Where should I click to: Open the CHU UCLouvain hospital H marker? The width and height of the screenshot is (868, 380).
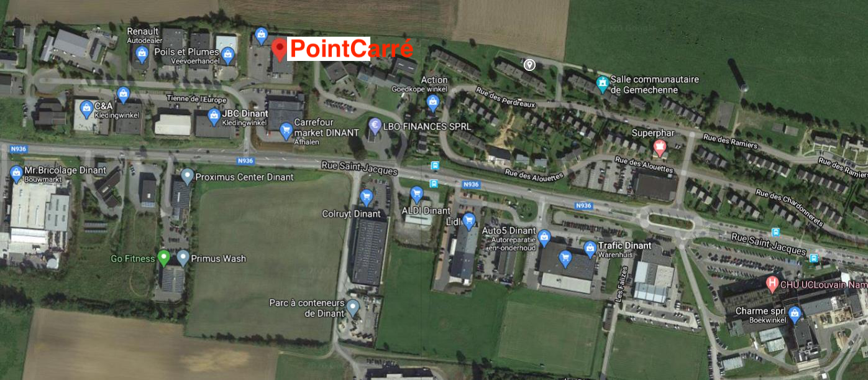[772, 285]
